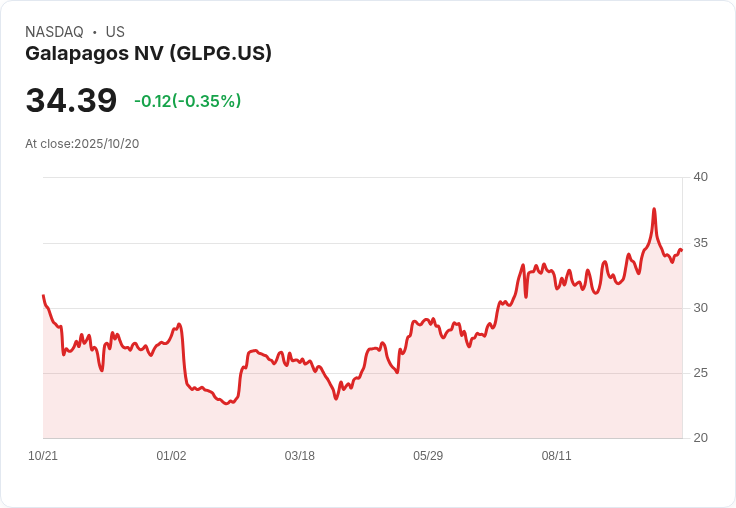Click the 10/21 date axis label
This screenshot has width=736, height=508.
43,456
